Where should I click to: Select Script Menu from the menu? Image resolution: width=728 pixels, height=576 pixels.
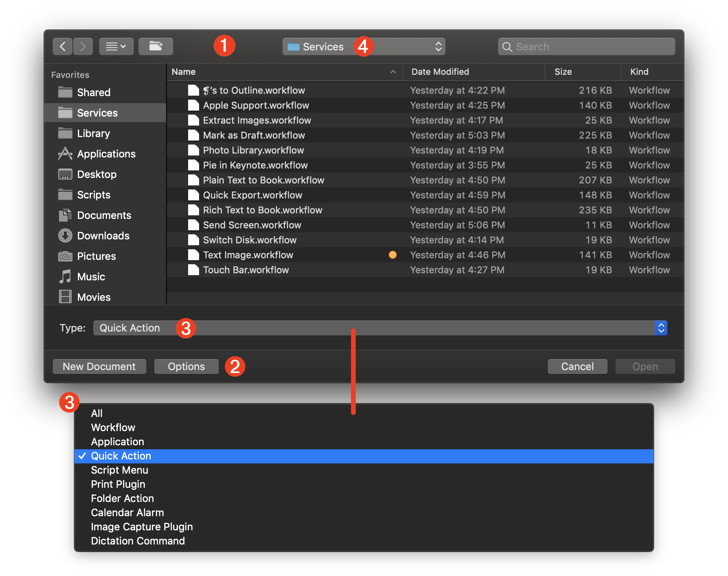119,470
